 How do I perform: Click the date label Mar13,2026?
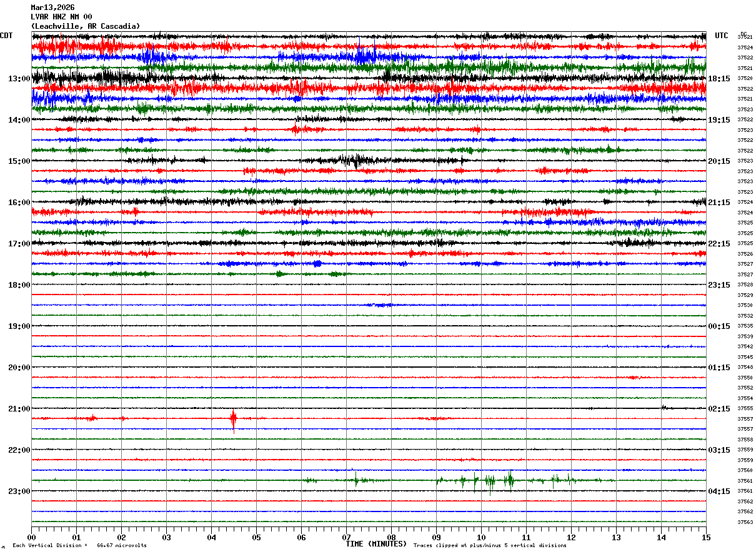tap(52, 8)
